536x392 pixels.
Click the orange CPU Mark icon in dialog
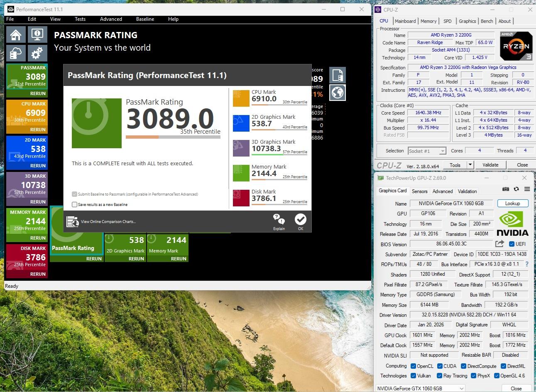point(241,98)
